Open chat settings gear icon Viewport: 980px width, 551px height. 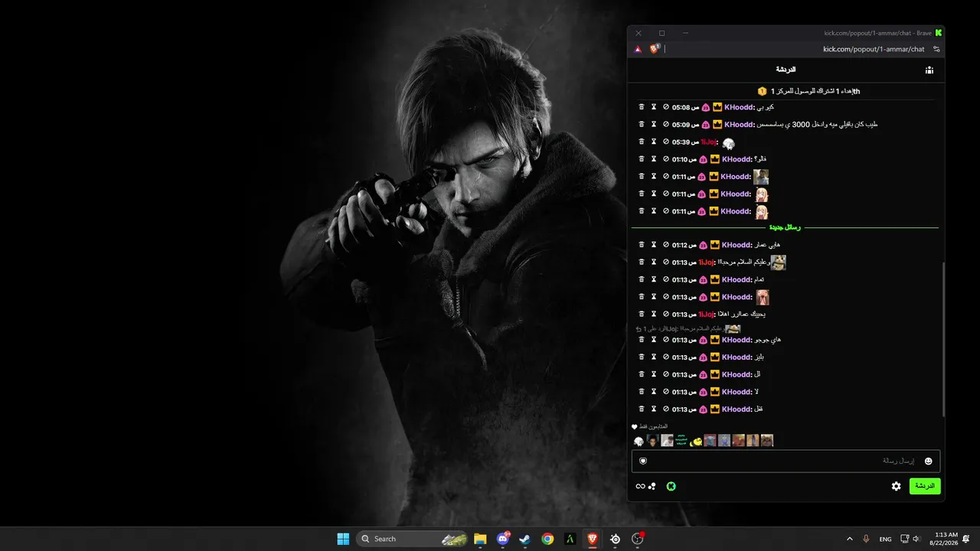(x=897, y=486)
